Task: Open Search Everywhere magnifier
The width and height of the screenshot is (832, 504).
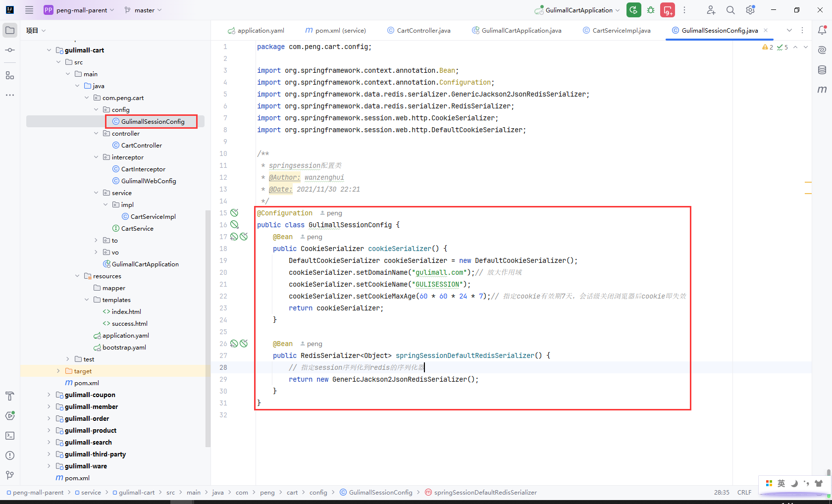Action: (730, 10)
